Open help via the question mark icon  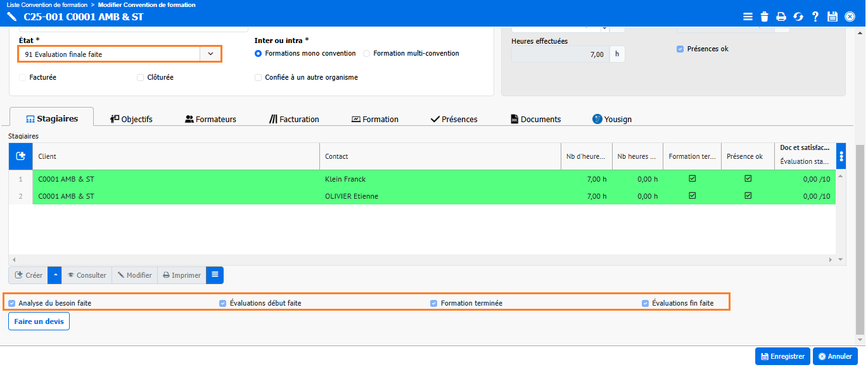[x=815, y=16]
